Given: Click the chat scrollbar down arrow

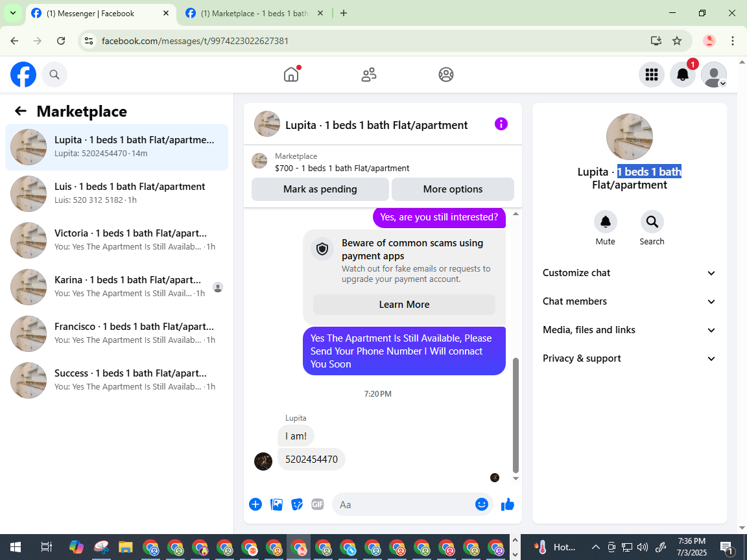Looking at the screenshot, I should [516, 478].
